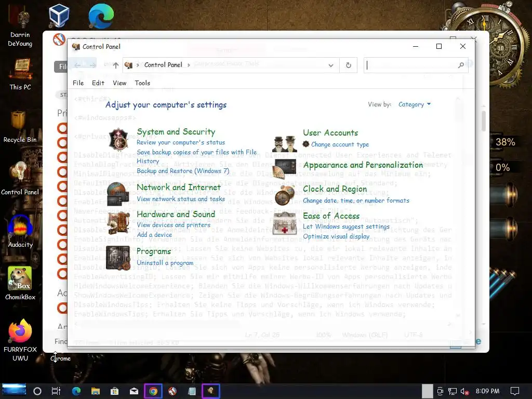Open ChomikBox desktop icon
This screenshot has width=532, height=399.
point(20,283)
